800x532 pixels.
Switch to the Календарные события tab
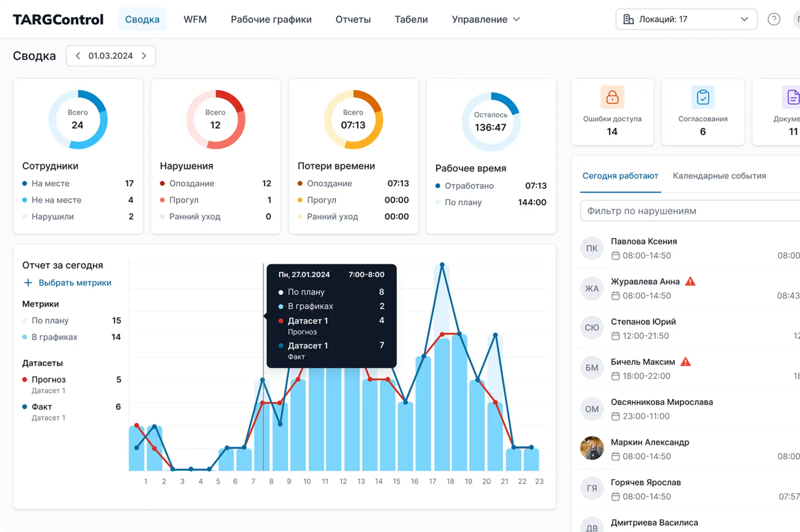[719, 176]
